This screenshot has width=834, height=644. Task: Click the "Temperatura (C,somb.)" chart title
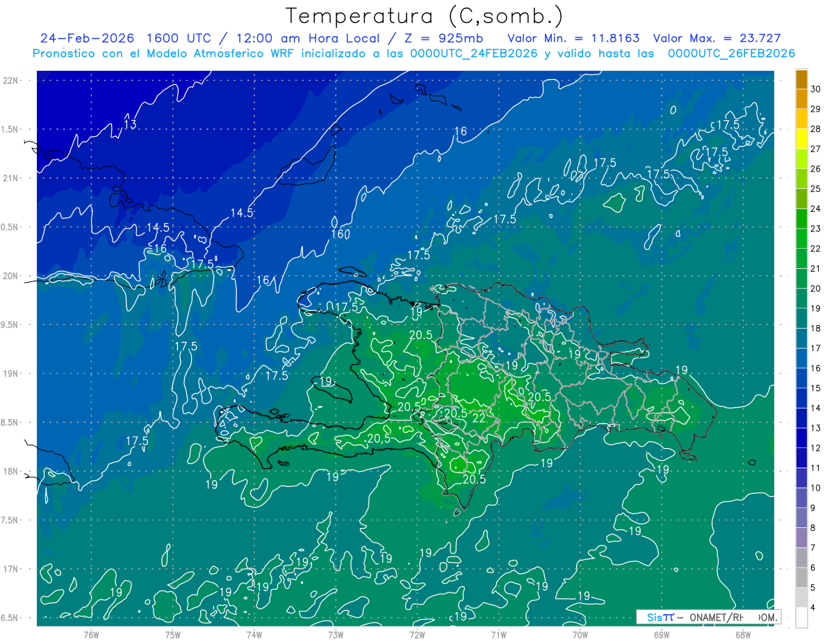425,16
